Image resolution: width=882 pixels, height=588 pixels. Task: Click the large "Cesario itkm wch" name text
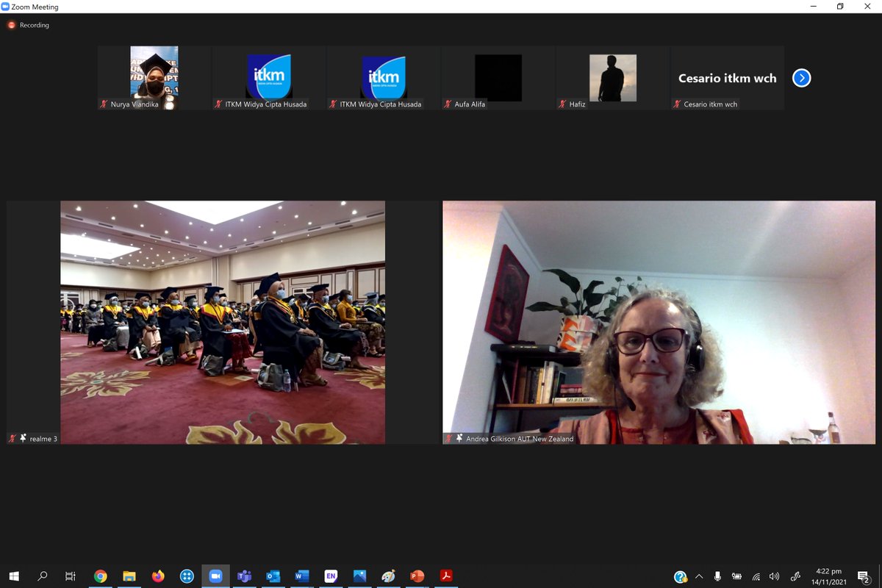[x=728, y=78]
